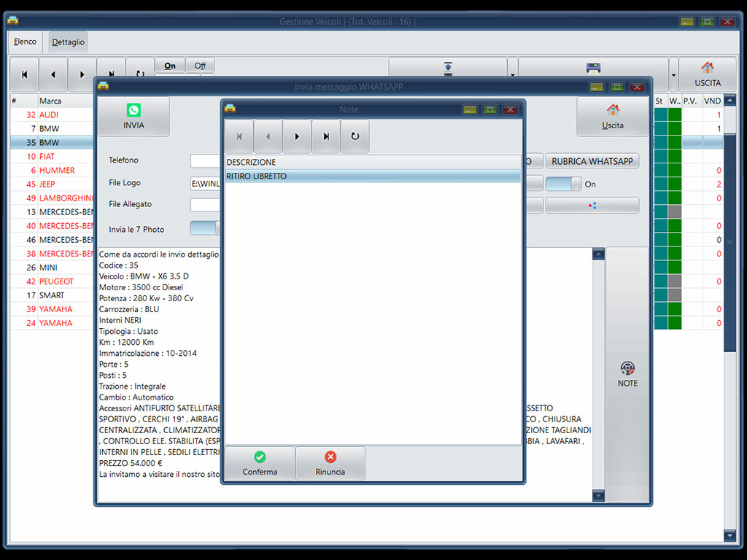Click up arrow of the message text scrollbar
Image resolution: width=747 pixels, height=560 pixels.
tap(598, 254)
